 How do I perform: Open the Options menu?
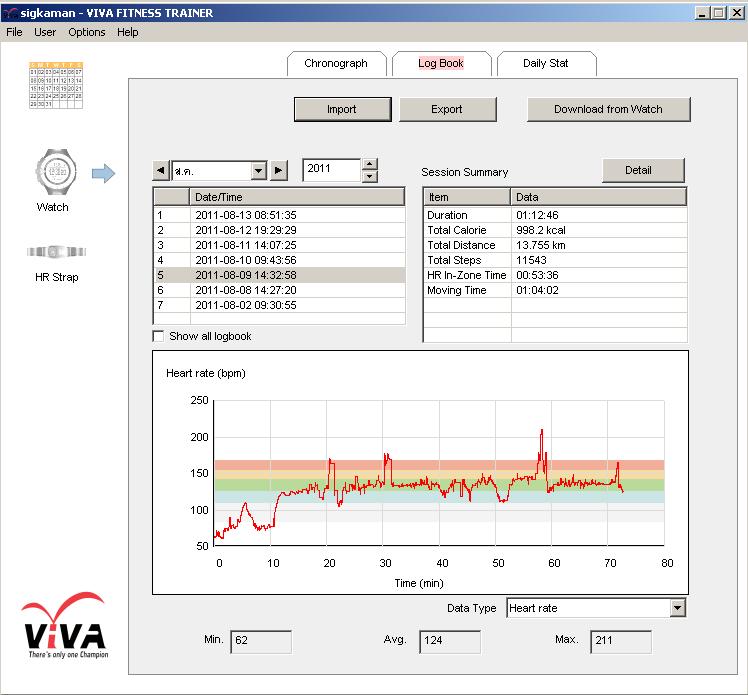[87, 32]
